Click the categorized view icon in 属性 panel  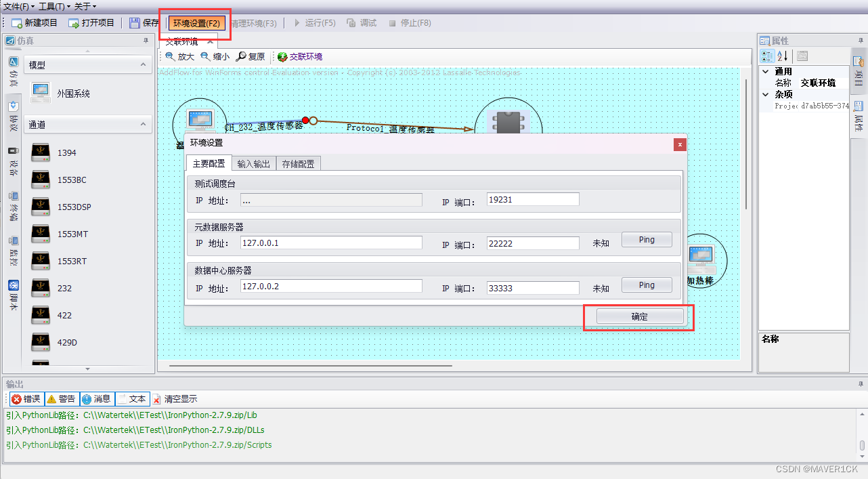pos(768,56)
